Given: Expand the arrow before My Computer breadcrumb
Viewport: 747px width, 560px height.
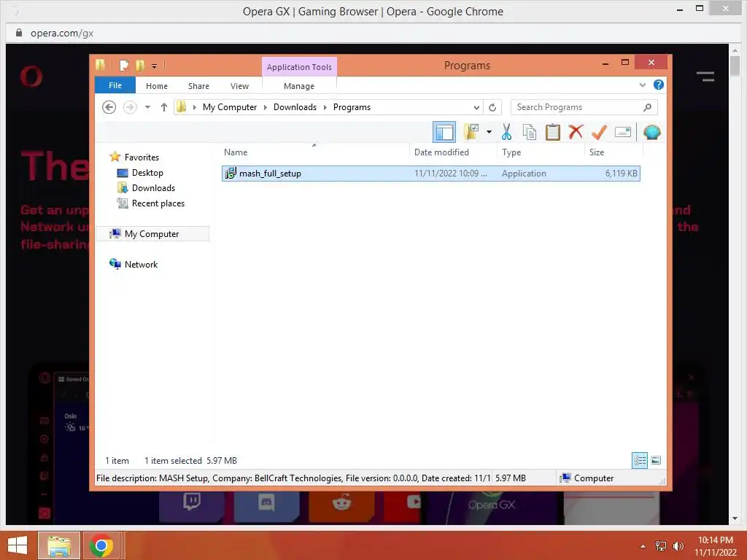Looking at the screenshot, I should pos(194,107).
